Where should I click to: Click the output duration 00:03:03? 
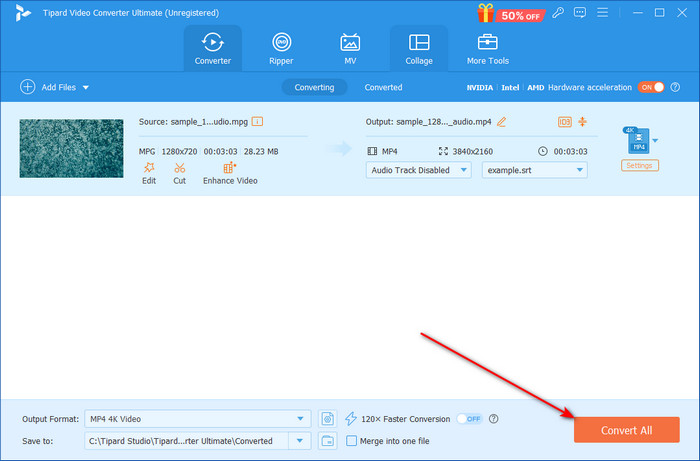(x=571, y=152)
